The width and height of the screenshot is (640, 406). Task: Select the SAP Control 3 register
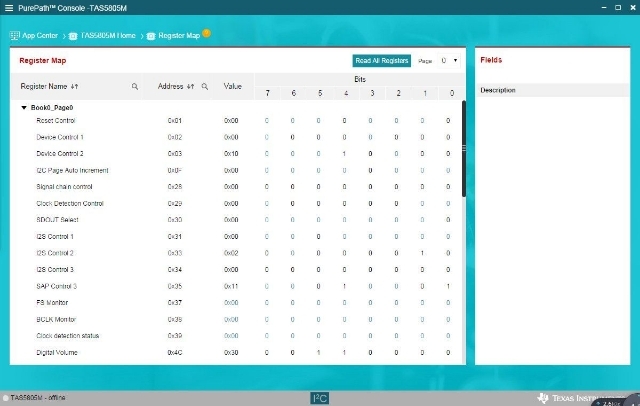coord(57,286)
